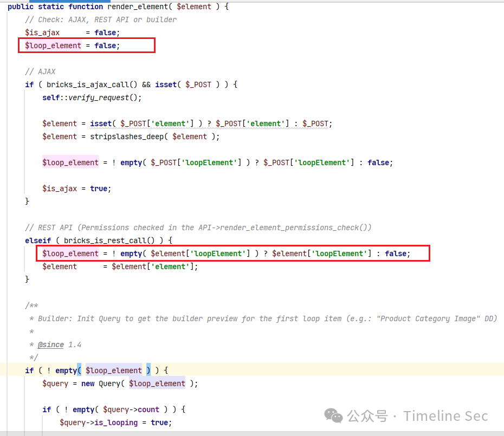Click the docblock opening "/**"

click(31, 305)
